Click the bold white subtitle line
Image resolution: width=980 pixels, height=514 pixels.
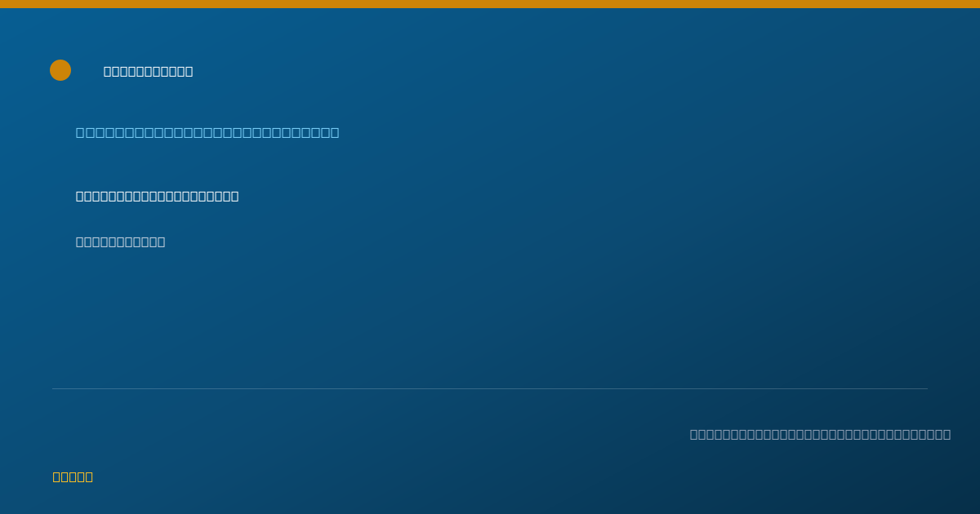pos(157,196)
